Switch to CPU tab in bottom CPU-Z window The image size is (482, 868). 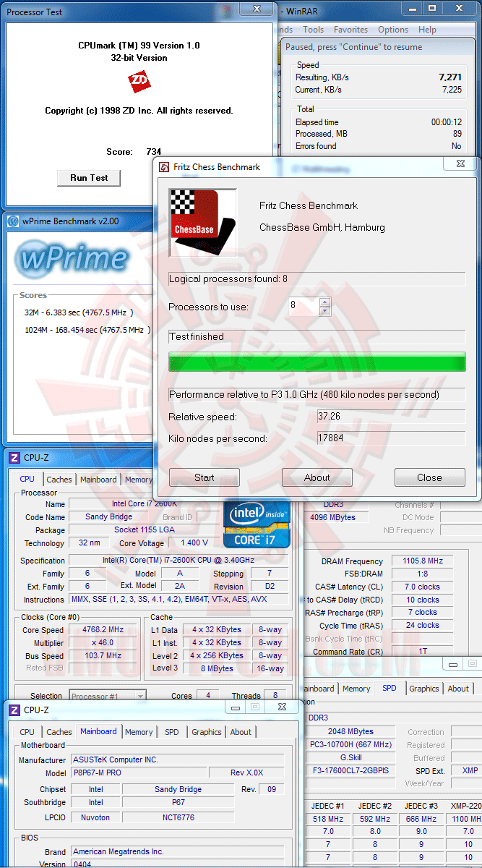click(x=27, y=732)
